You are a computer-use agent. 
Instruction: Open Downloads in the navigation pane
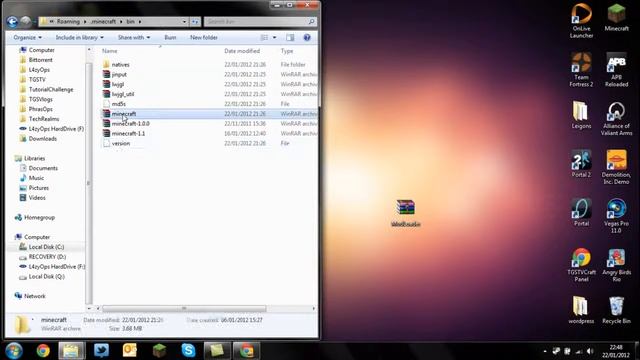point(42,139)
